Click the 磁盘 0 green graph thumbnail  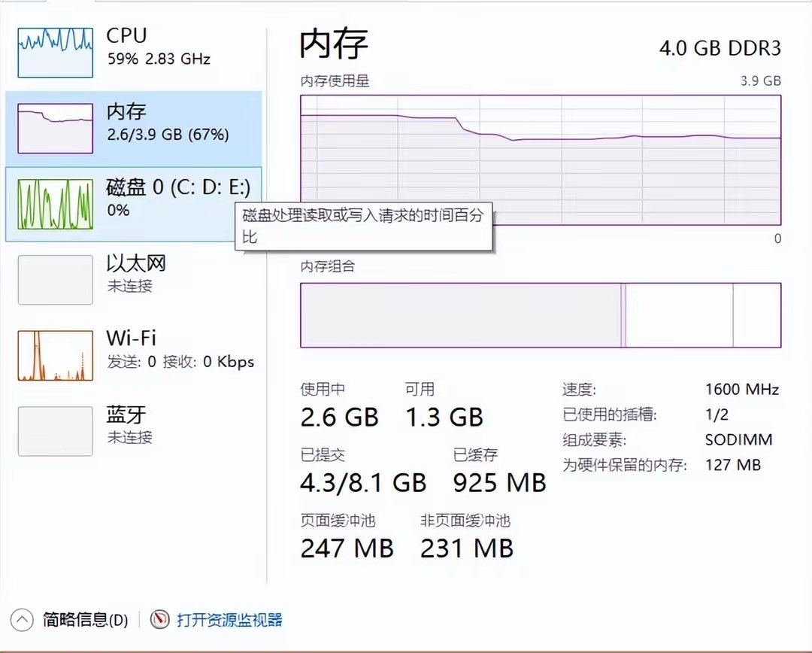(x=55, y=205)
